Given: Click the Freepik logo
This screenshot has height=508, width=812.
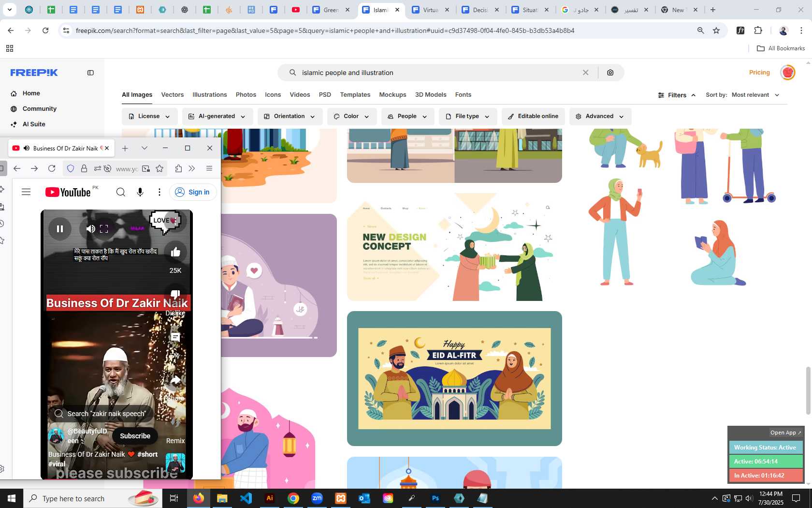Looking at the screenshot, I should point(34,73).
